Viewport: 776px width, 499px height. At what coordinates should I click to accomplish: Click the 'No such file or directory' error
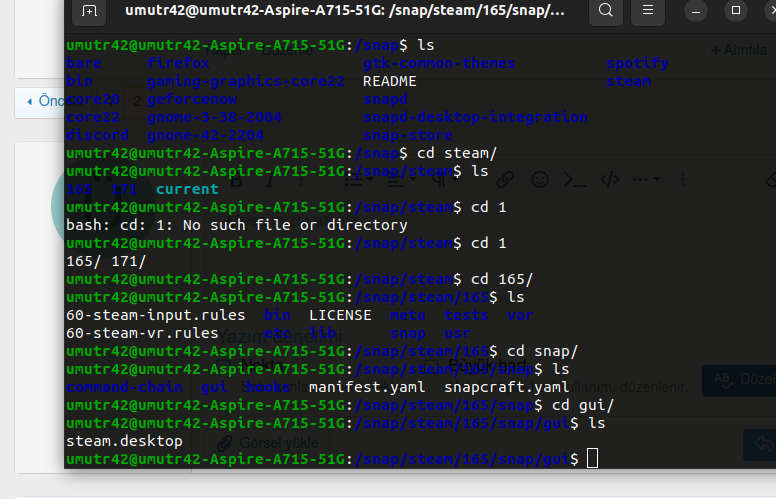coord(295,225)
